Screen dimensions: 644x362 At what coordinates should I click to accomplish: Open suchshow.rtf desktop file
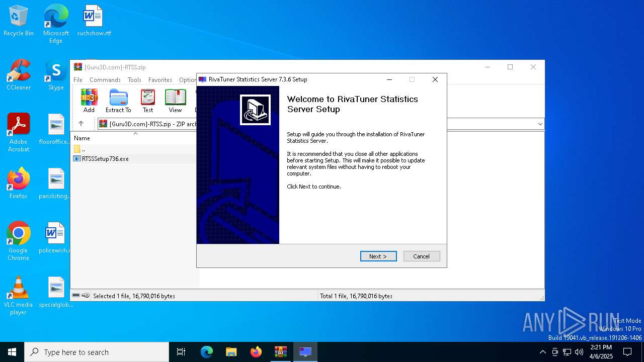click(94, 21)
